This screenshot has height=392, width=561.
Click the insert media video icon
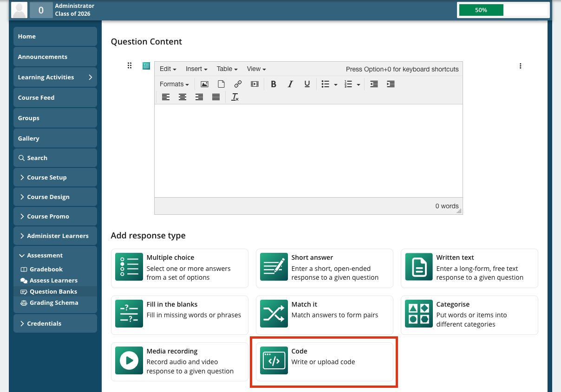(254, 84)
